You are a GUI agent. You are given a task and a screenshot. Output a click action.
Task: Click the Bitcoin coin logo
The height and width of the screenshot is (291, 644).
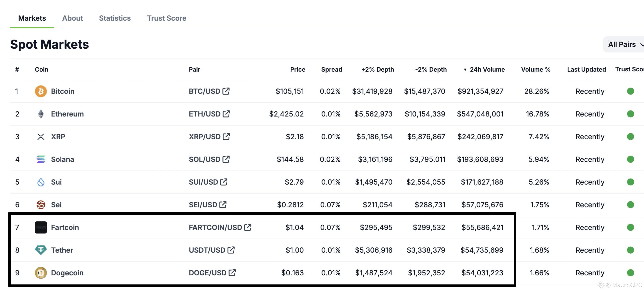click(41, 91)
